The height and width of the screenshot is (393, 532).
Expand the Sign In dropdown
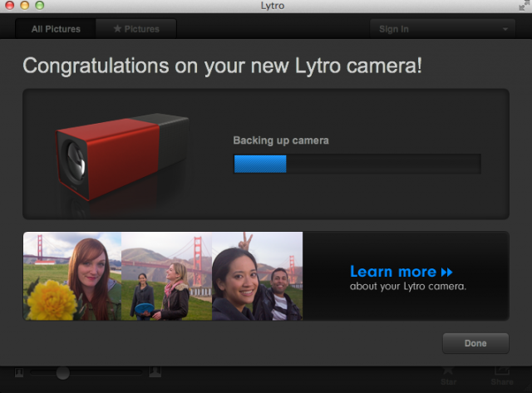pos(442,29)
